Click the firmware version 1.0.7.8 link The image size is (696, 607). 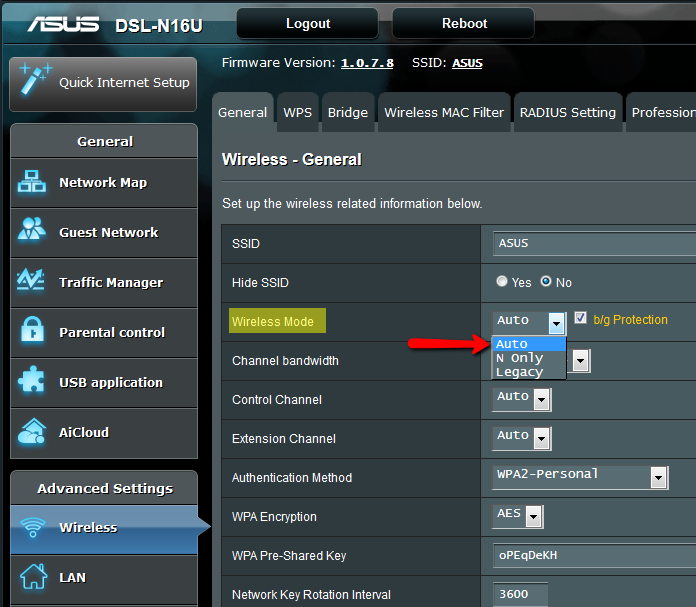point(367,63)
